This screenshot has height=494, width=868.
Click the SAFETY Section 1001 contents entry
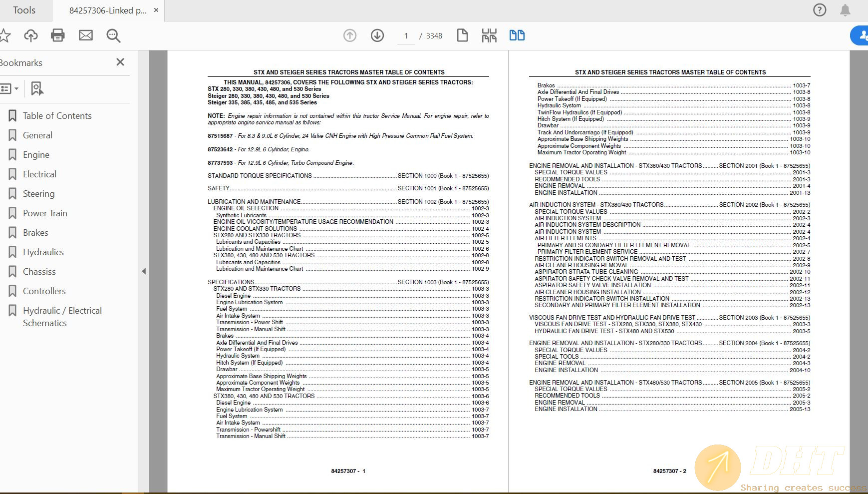click(348, 188)
